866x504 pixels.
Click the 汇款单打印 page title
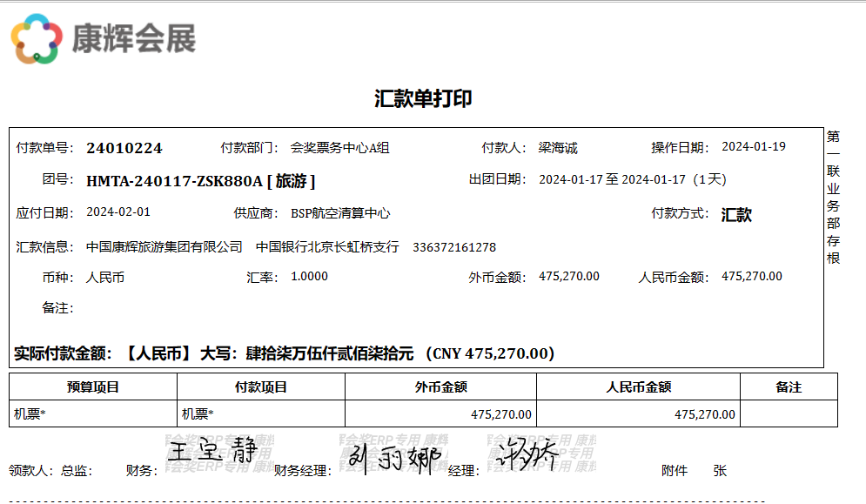pyautogui.click(x=423, y=98)
